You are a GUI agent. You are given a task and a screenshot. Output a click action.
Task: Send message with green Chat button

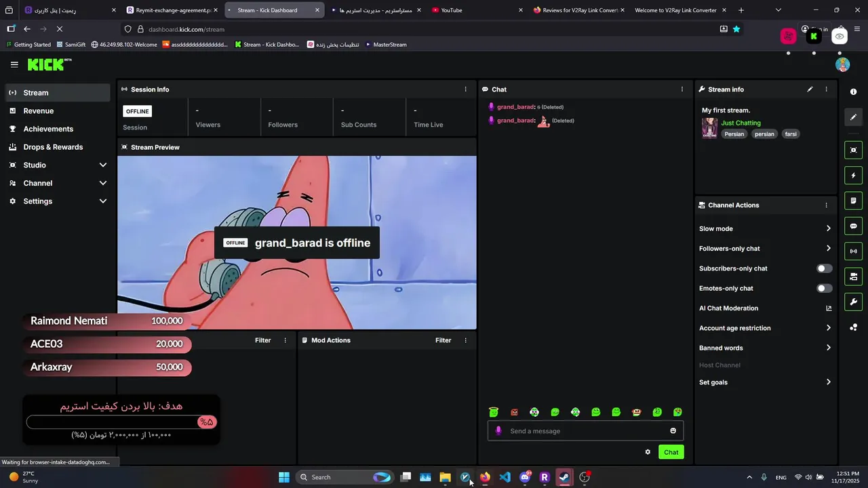pyautogui.click(x=671, y=452)
